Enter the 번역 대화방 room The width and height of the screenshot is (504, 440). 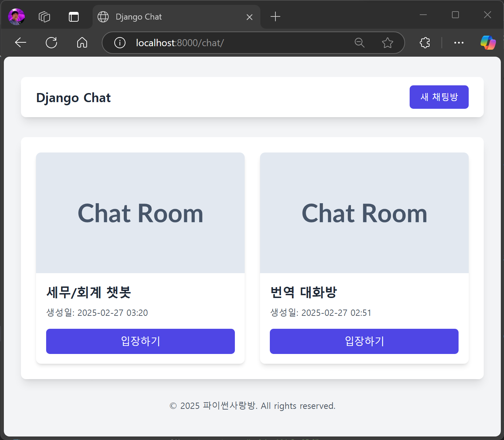click(x=364, y=341)
